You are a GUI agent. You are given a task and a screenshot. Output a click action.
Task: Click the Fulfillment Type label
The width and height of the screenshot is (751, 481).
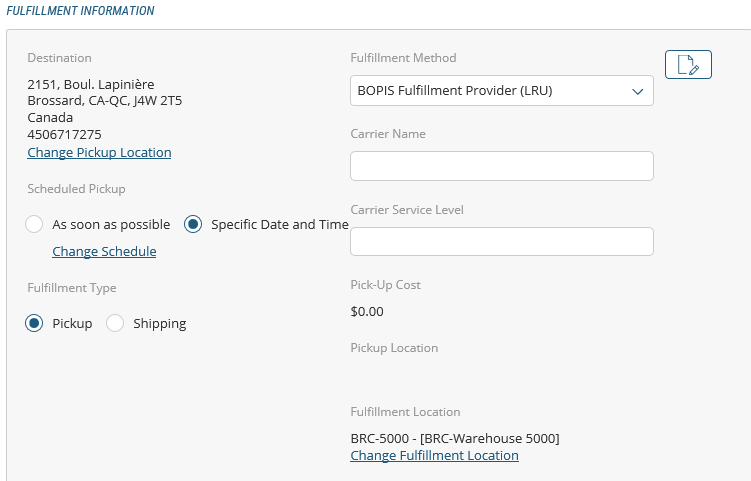tap(71, 288)
